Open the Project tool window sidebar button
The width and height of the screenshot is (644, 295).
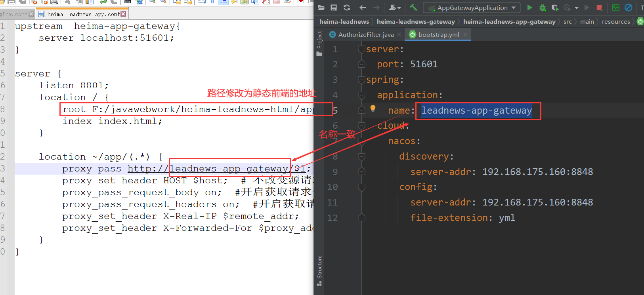(x=319, y=44)
